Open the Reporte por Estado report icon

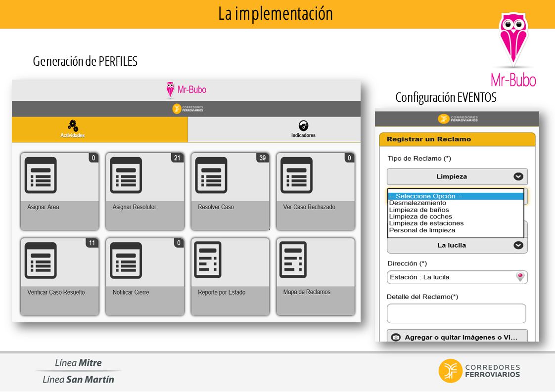coord(208,260)
